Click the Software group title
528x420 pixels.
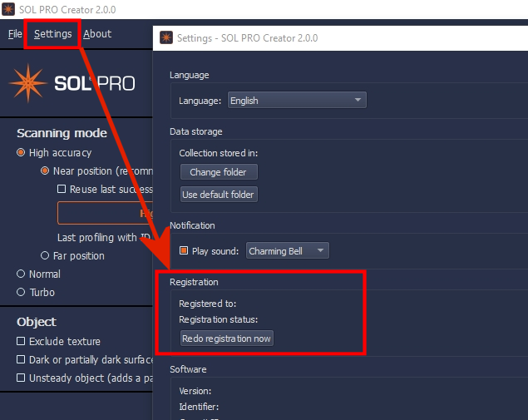click(188, 369)
